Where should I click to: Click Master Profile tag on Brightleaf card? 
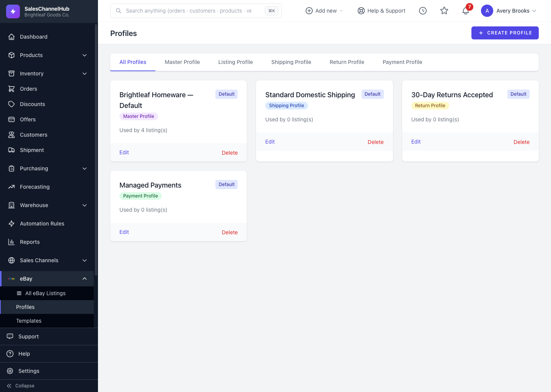point(139,116)
